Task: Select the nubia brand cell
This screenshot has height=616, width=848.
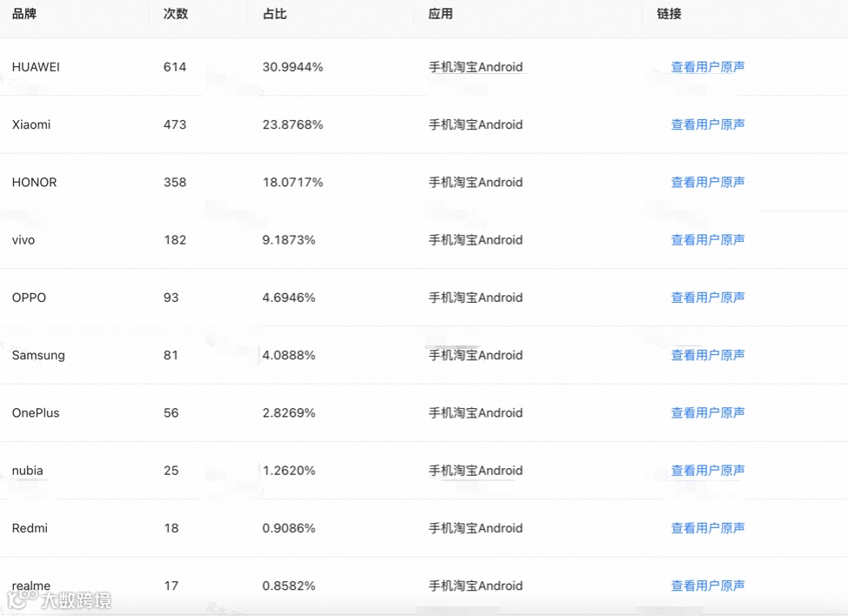Action: click(x=28, y=471)
